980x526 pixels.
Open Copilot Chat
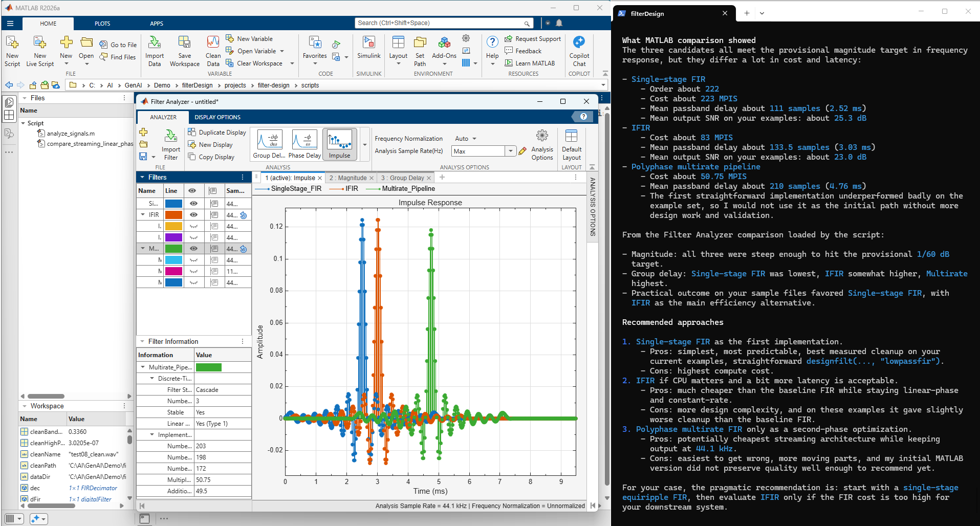click(579, 50)
